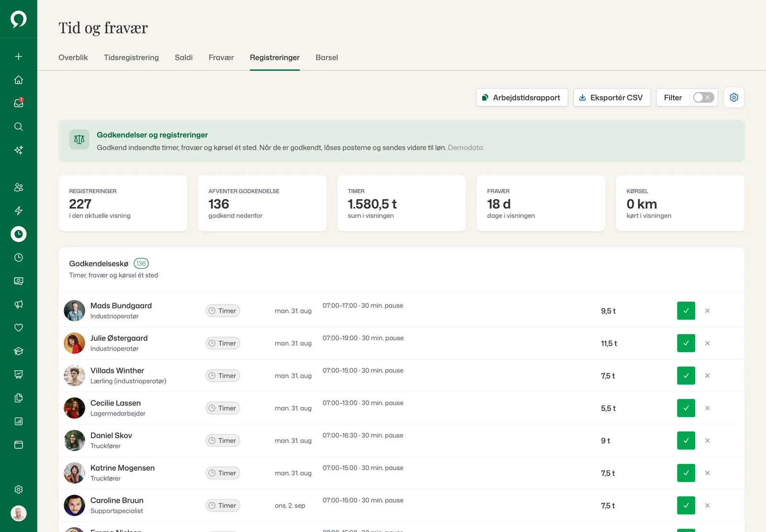766x532 pixels.
Task: Open the Barsel tab
Action: click(327, 57)
